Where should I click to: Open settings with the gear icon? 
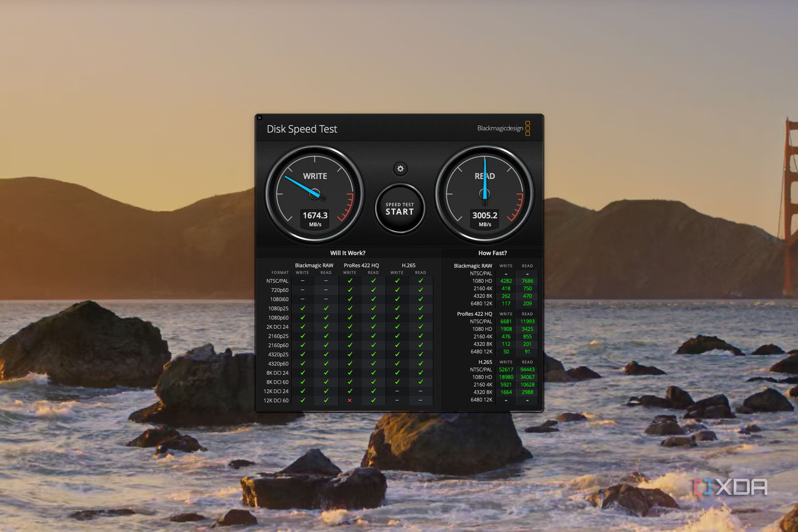(400, 169)
